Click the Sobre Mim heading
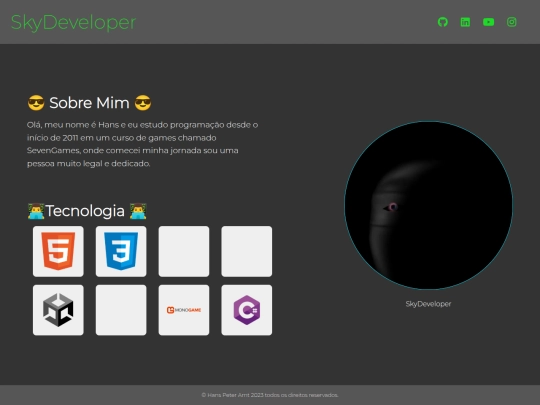This screenshot has width=540, height=405. click(x=89, y=103)
